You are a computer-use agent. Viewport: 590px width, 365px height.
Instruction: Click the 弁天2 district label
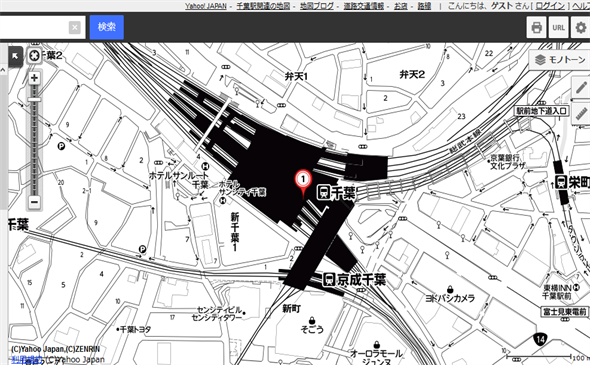pyautogui.click(x=412, y=75)
